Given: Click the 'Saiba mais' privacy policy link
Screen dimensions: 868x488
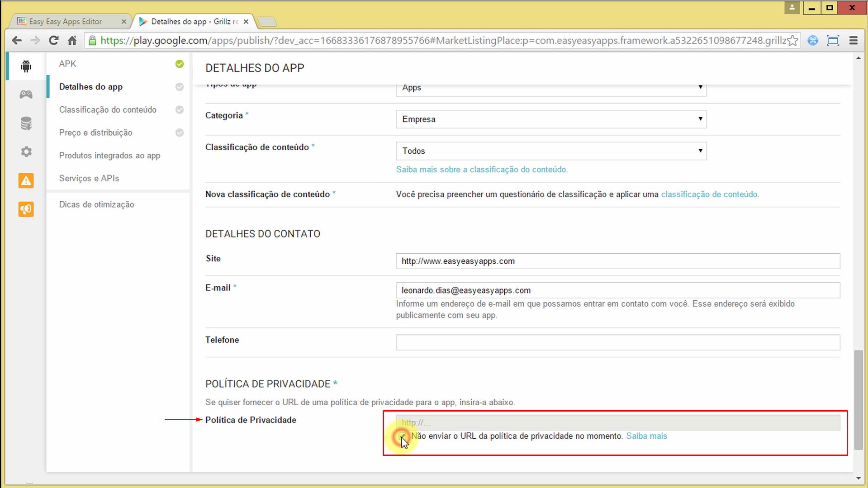Looking at the screenshot, I should tap(646, 436).
